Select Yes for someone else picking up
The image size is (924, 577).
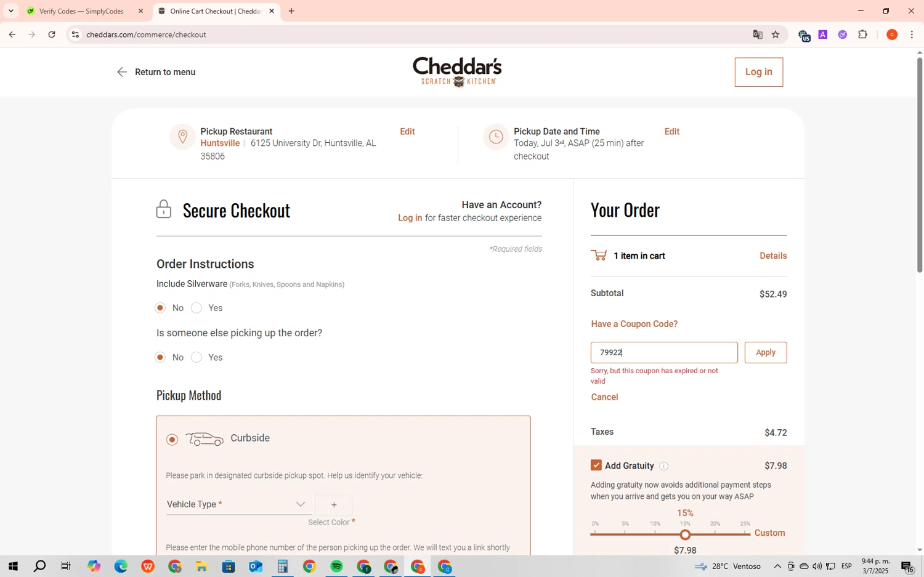pyautogui.click(x=197, y=357)
